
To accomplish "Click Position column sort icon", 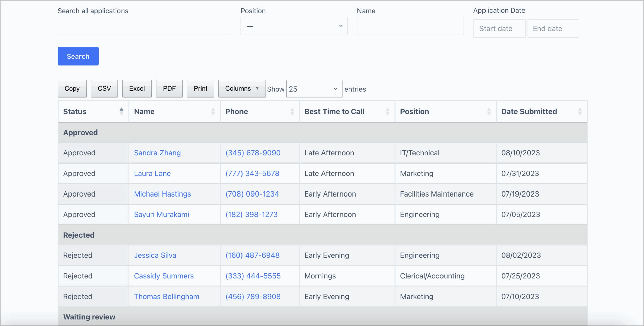I will 489,111.
